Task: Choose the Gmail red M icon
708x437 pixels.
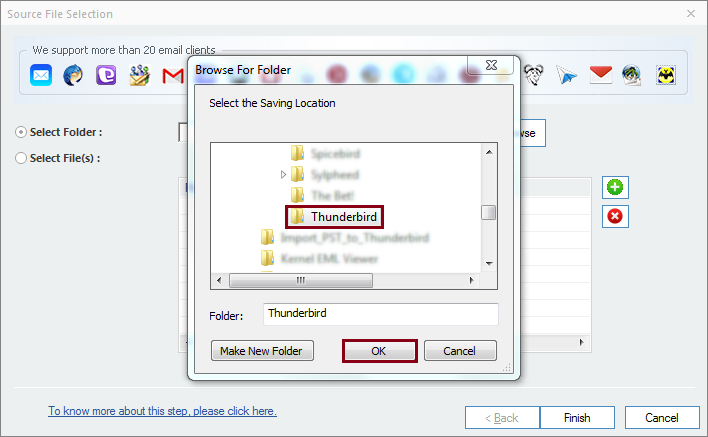Action: coord(173,76)
